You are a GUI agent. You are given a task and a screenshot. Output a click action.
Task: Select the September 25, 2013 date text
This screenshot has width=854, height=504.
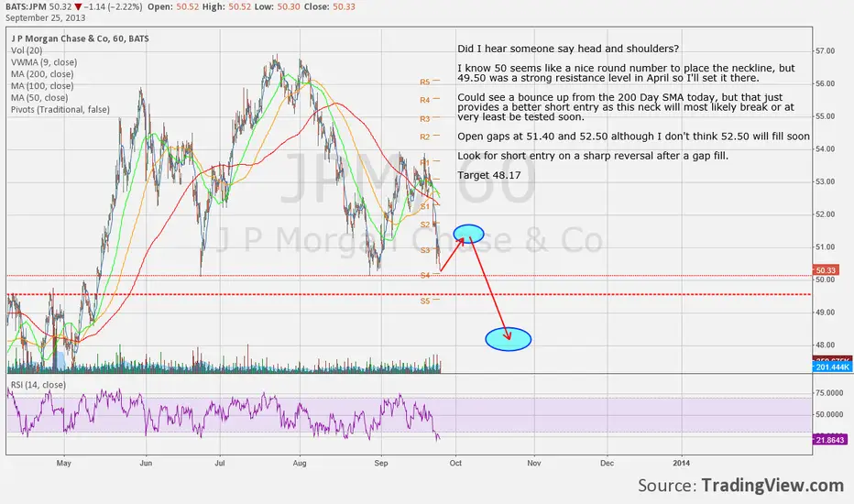45,17
